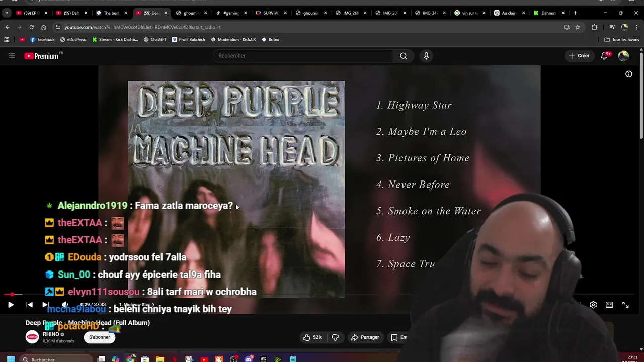Image resolution: width=644 pixels, height=362 pixels.
Task: Open Chrome from the taskbar
Action: 130,359
